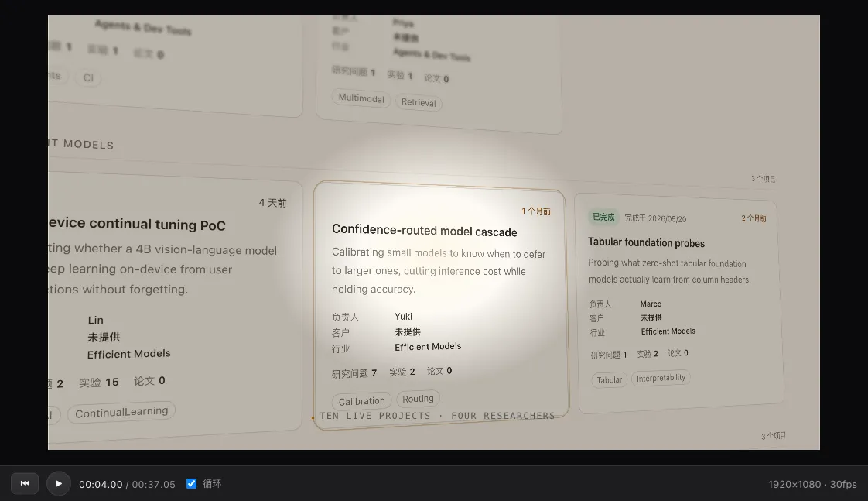Screen dimensions: 868x501
Task: Click the 已完成 status badge
Action: click(603, 217)
